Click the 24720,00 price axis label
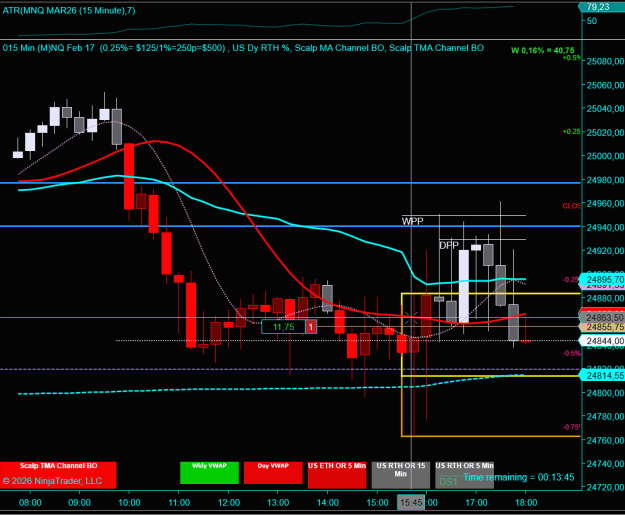This screenshot has height=515, width=625. click(x=605, y=487)
